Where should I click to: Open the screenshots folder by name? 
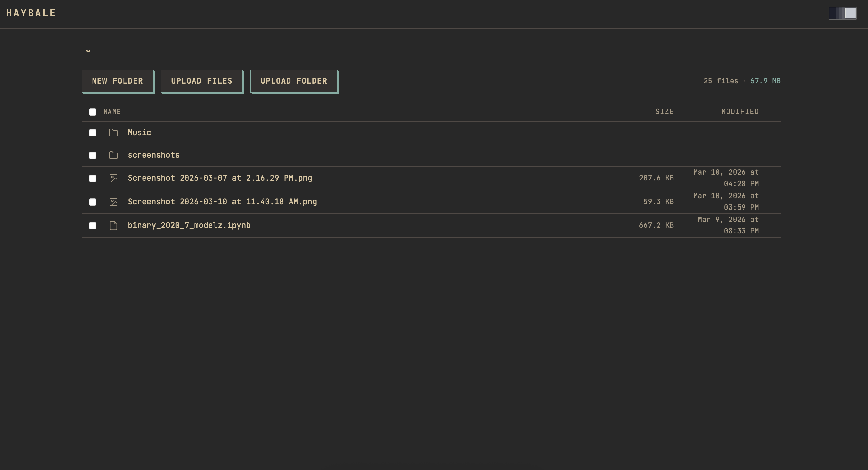(x=154, y=155)
